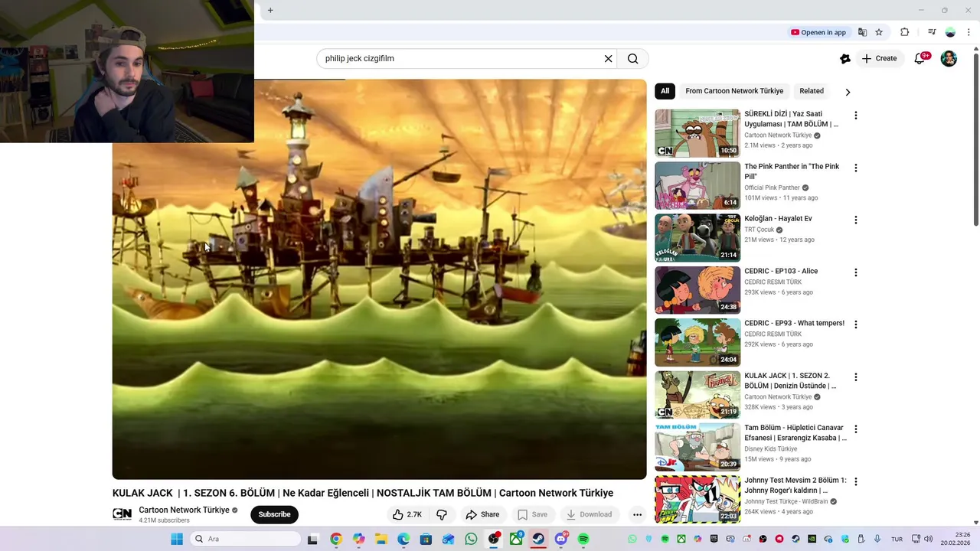980x551 pixels.
Task: Open options for SÜREKLİ DİZİ video
Action: (856, 116)
